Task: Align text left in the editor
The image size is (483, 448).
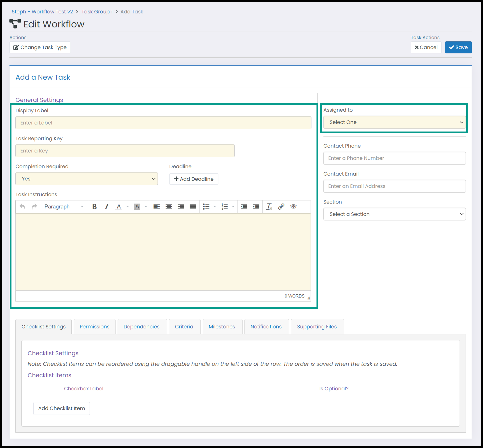Action: tap(157, 207)
